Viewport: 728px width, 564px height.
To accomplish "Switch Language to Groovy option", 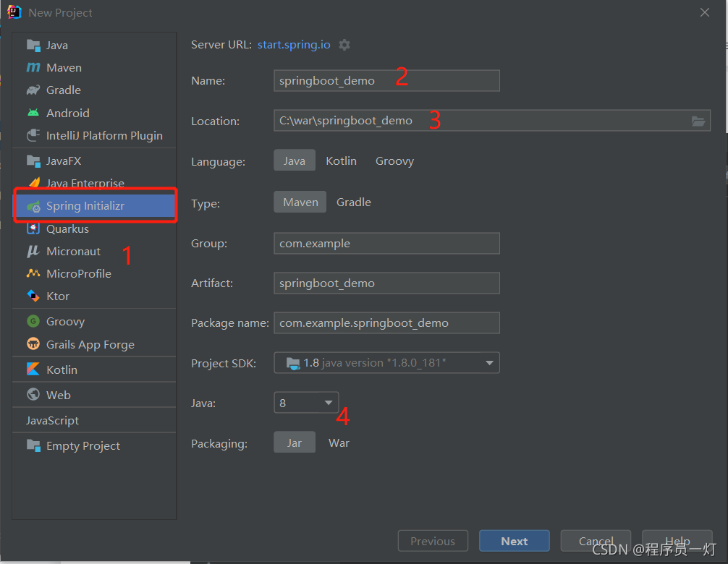I will pos(394,161).
